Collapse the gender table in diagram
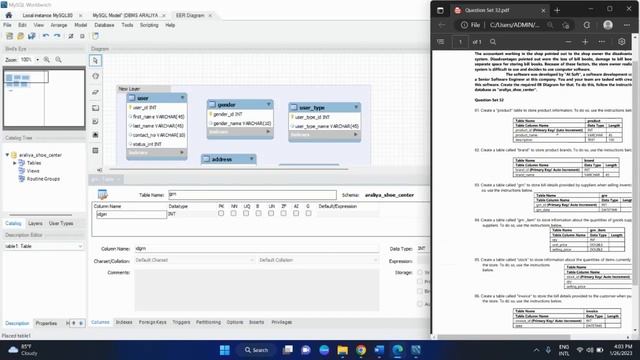Screen dimensions: 640x360 pyautogui.click(x=269, y=104)
